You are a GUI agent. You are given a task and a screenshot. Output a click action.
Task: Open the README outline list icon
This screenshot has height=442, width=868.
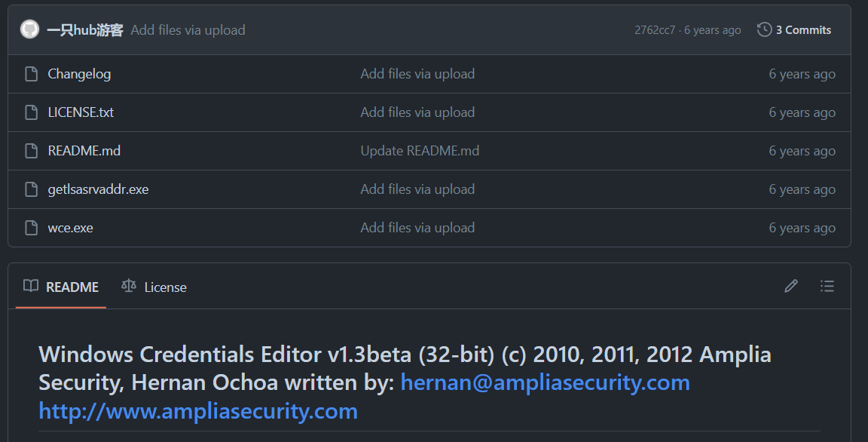click(827, 286)
